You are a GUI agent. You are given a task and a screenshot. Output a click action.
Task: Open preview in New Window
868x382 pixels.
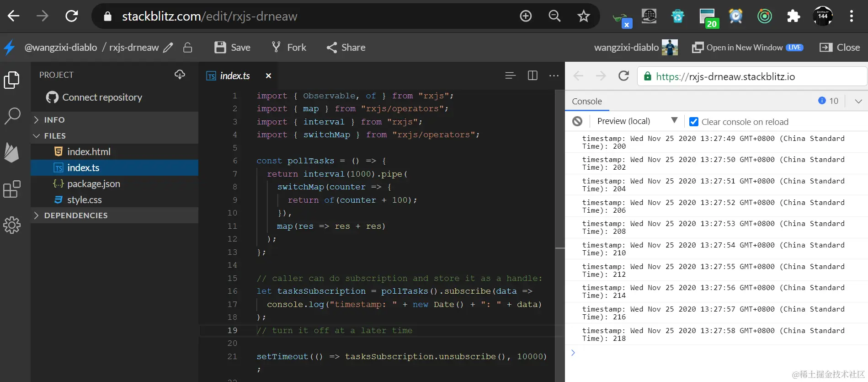[x=747, y=48]
